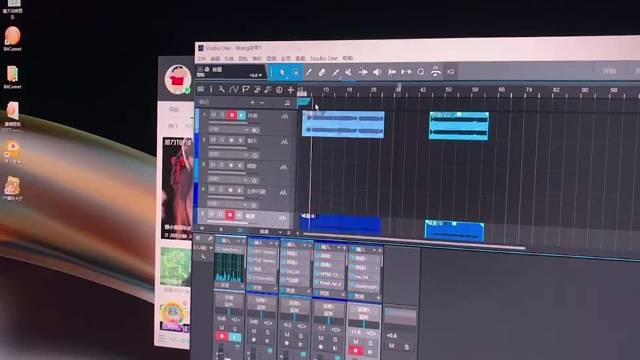Click the note icon right of minus in track header

[287, 103]
